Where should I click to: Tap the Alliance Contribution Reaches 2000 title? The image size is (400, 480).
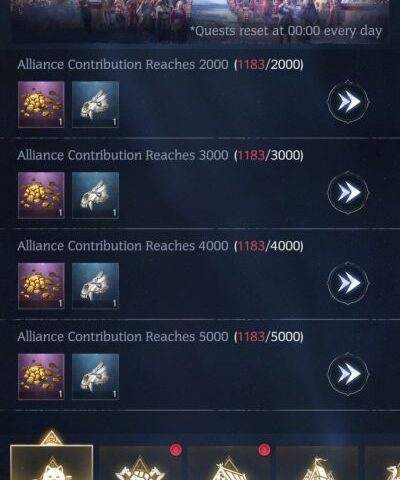(123, 64)
